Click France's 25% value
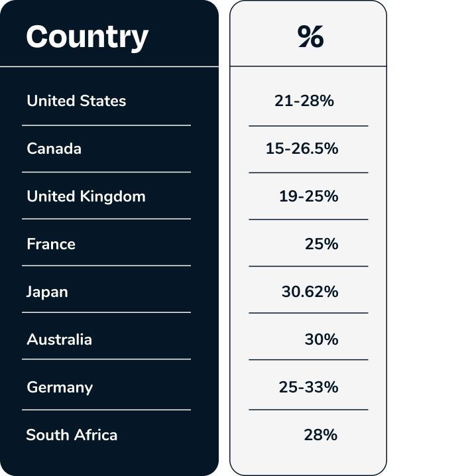 322,244
